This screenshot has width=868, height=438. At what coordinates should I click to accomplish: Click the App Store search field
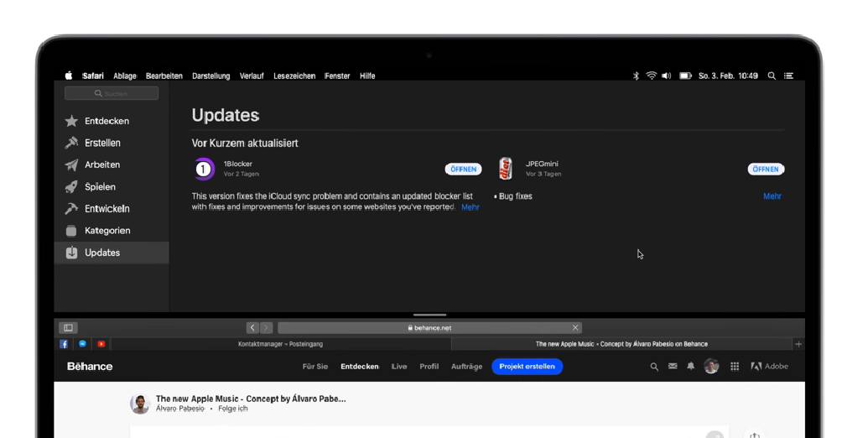[112, 94]
